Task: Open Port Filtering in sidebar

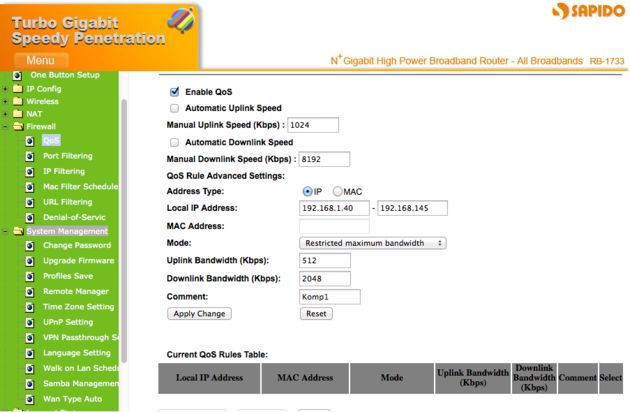Action: pyautogui.click(x=68, y=156)
